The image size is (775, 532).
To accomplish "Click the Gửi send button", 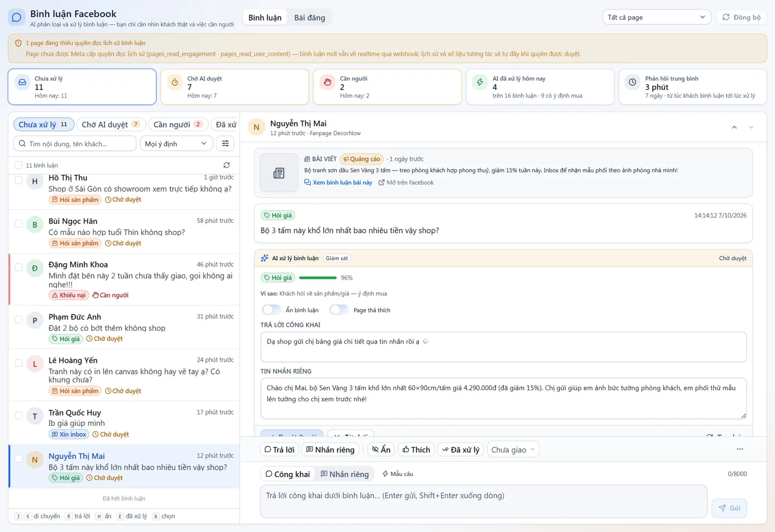I will (x=729, y=508).
